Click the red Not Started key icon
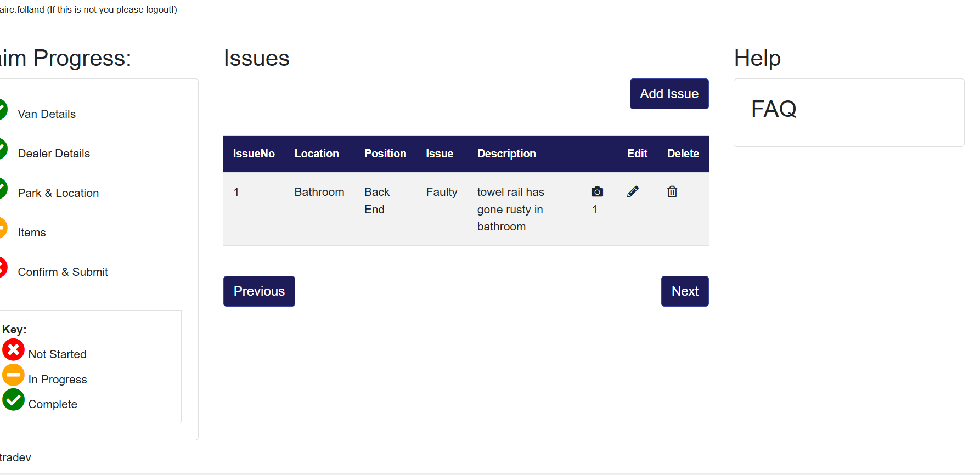The height and width of the screenshot is (475, 980). [13, 350]
